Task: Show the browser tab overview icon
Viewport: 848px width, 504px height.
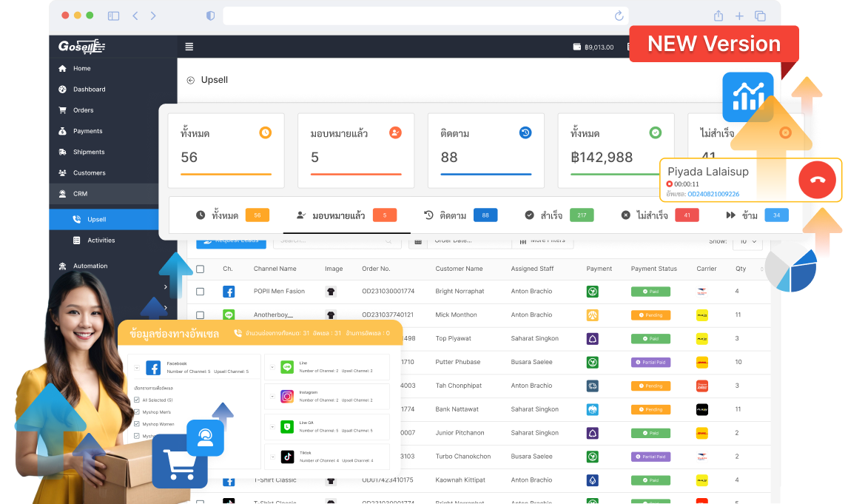Action: click(760, 16)
